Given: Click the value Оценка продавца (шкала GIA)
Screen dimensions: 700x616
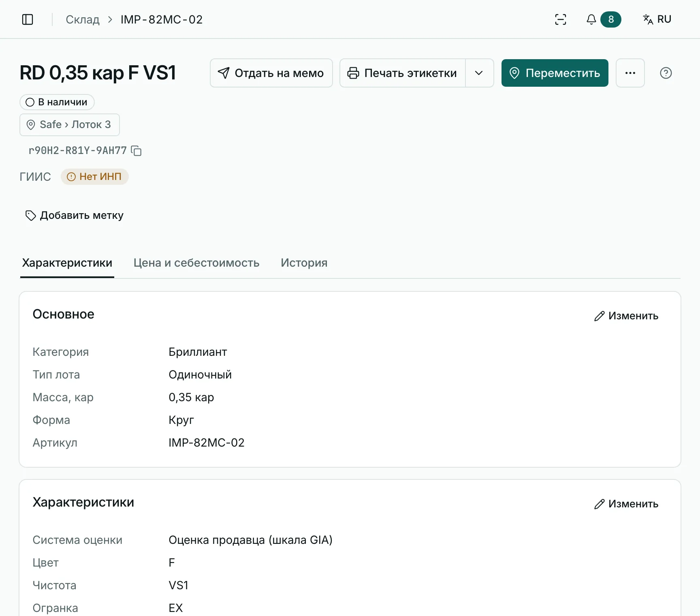Looking at the screenshot, I should click(250, 540).
